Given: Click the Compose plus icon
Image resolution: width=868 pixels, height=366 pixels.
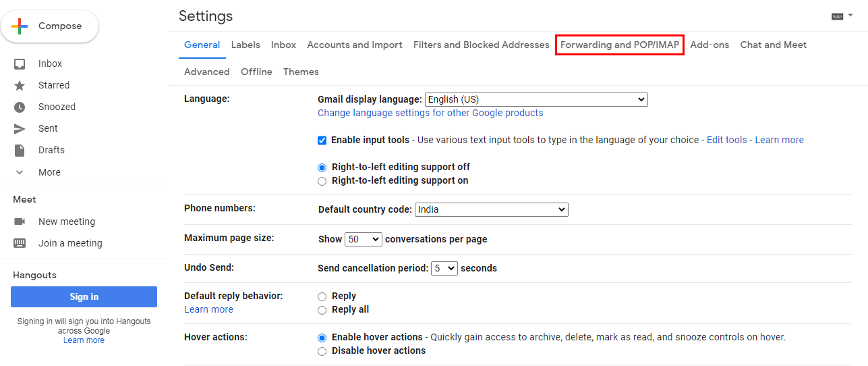Looking at the screenshot, I should coord(20,26).
